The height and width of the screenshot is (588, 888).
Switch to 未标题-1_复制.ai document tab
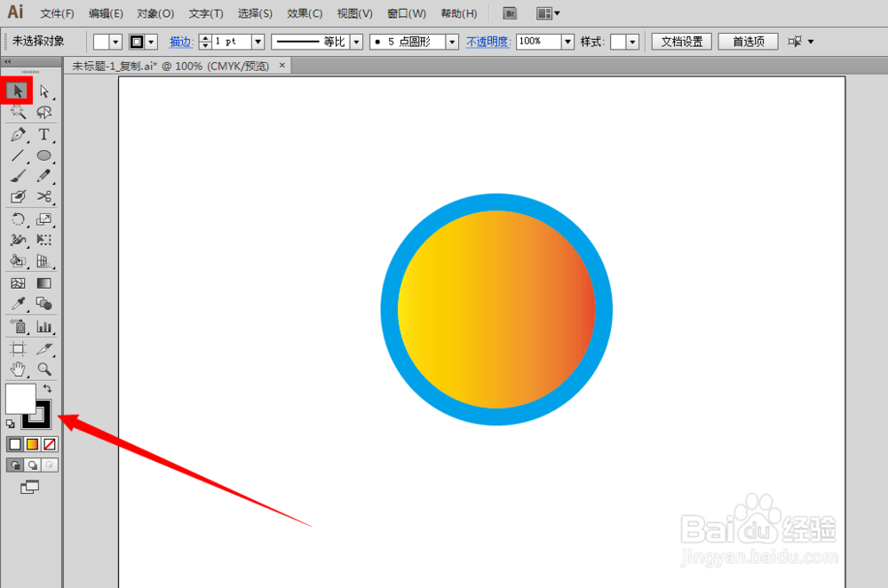click(170, 66)
